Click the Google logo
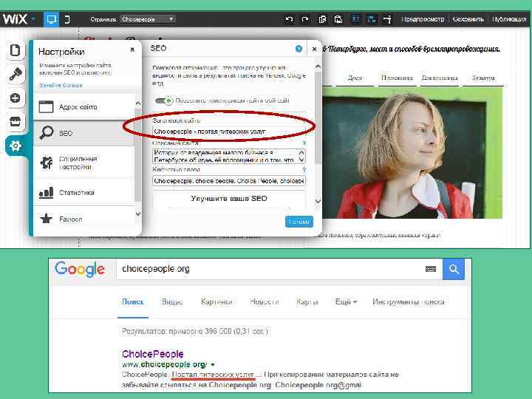The height and width of the screenshot is (399, 532). click(x=80, y=269)
